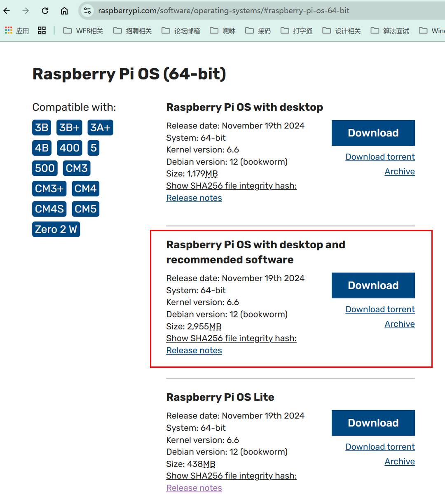Download torrent for recommended software edition
The width and height of the screenshot is (445, 504).
click(380, 309)
